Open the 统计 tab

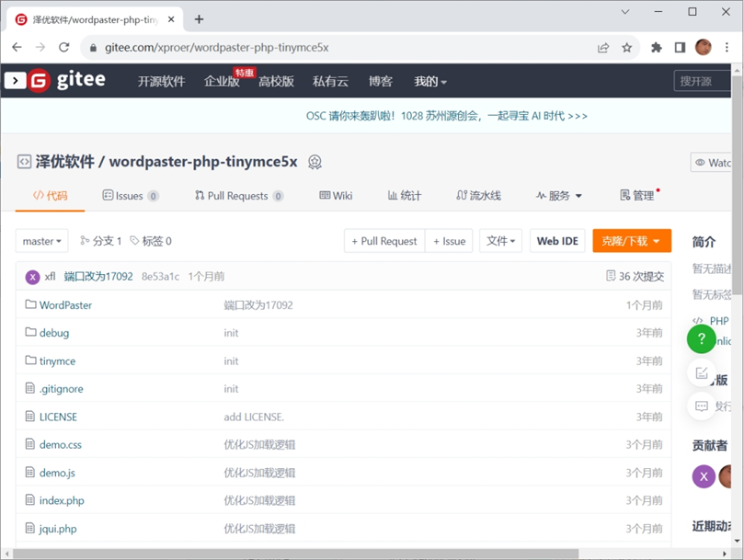405,196
